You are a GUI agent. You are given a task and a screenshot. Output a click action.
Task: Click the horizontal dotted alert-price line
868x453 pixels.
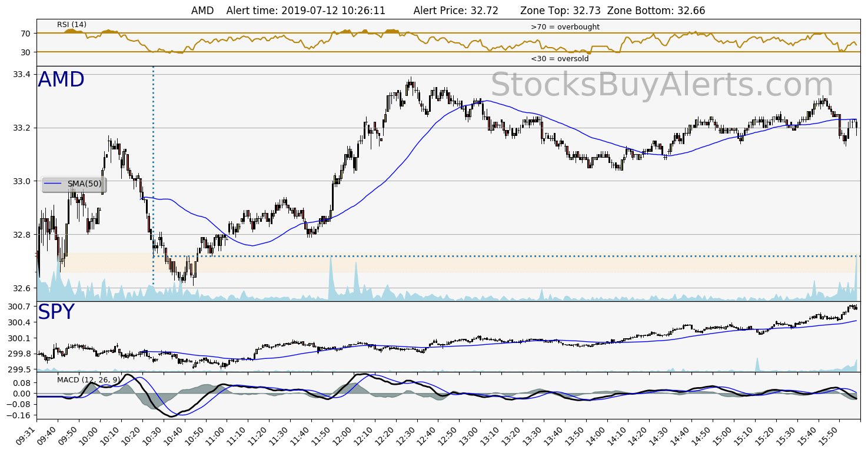coord(506,256)
